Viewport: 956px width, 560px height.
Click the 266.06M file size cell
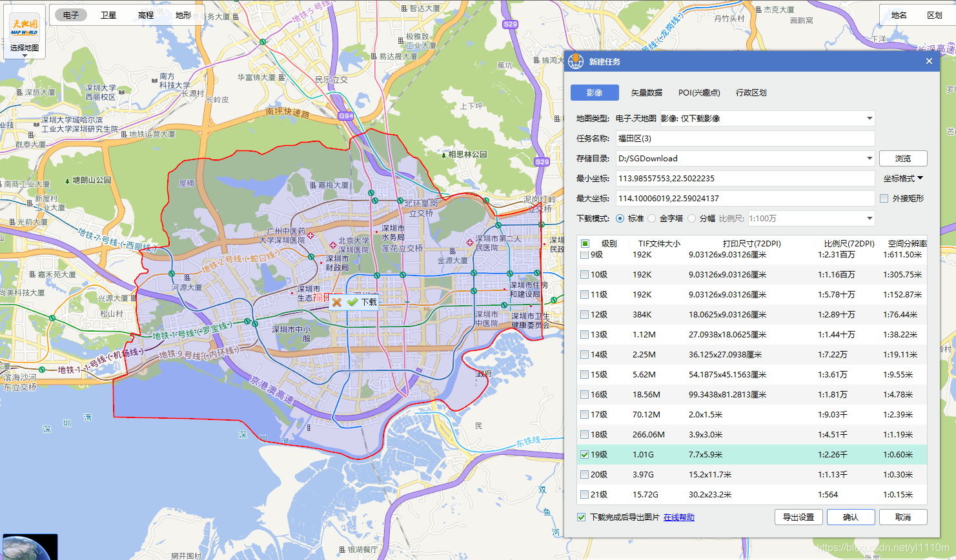pos(649,434)
